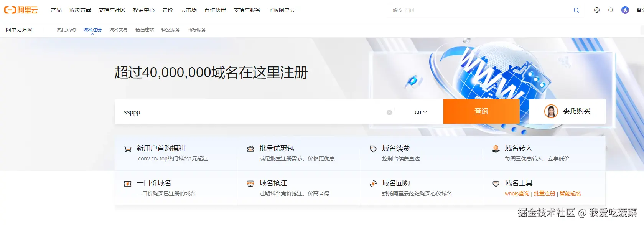Open the compass icon in top bar

(597, 10)
